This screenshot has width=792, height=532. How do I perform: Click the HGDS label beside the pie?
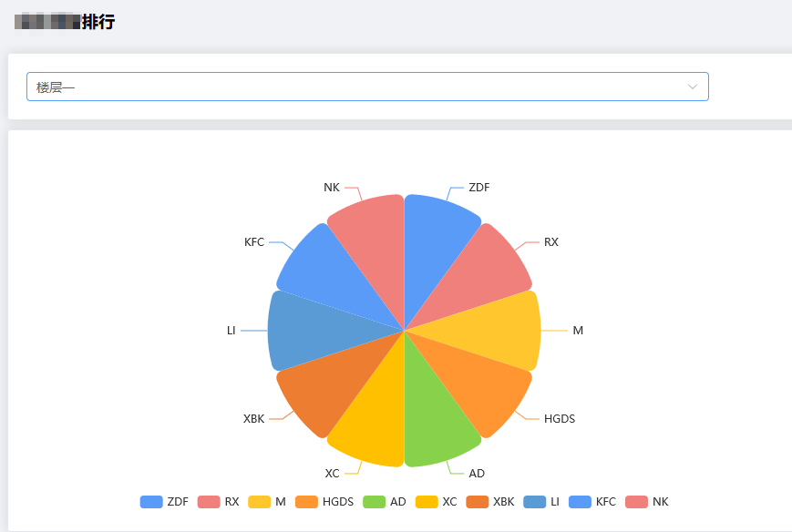(559, 419)
